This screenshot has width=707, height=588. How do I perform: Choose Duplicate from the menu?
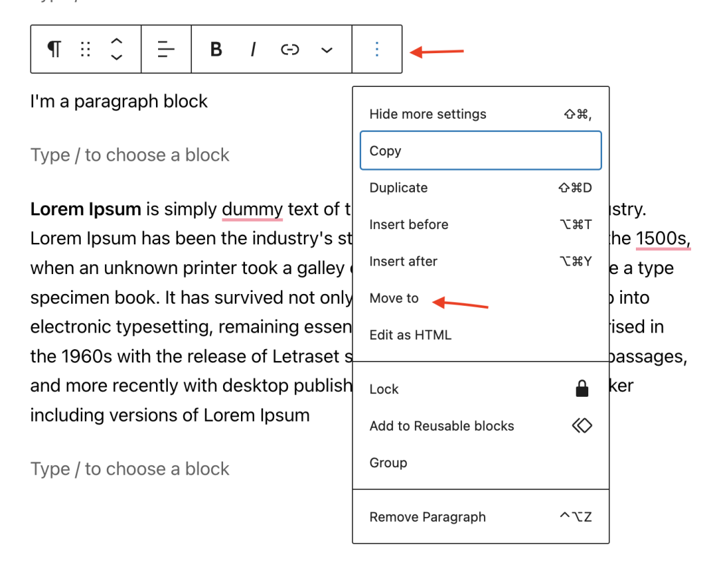[x=397, y=187]
